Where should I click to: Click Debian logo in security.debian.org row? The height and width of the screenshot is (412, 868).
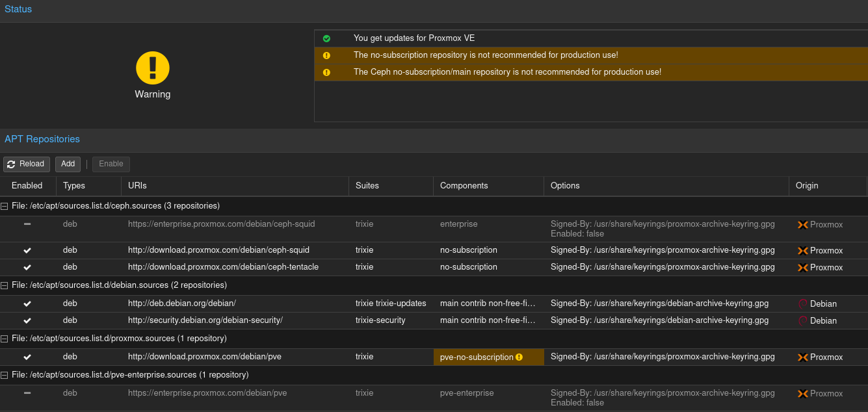coord(803,321)
